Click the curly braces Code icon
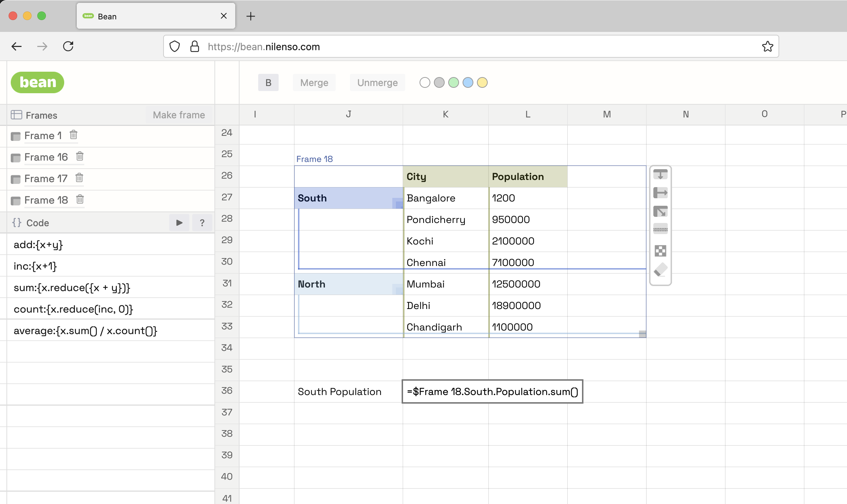The image size is (847, 504). click(x=16, y=222)
